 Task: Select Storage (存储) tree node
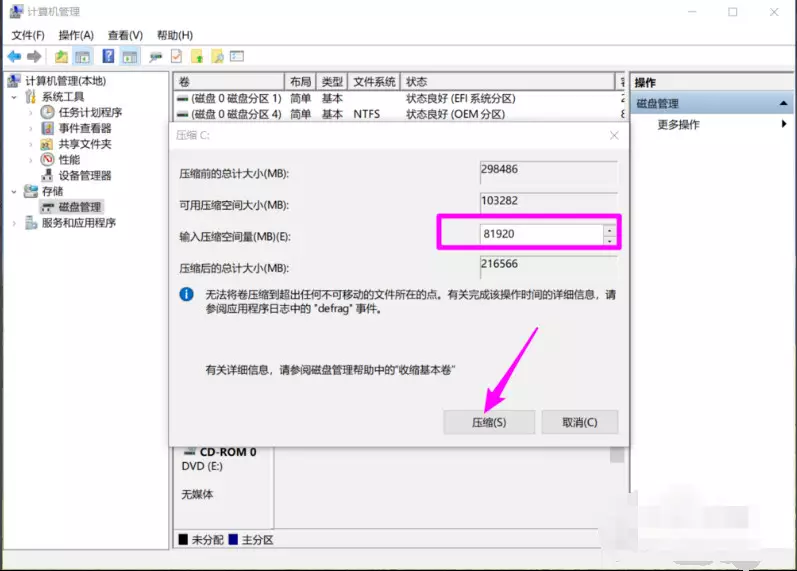[52, 191]
